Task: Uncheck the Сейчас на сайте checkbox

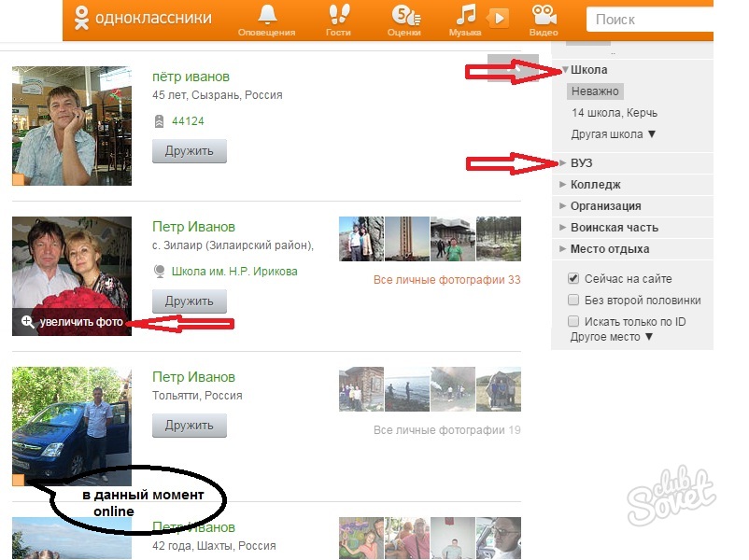Action: [x=574, y=279]
